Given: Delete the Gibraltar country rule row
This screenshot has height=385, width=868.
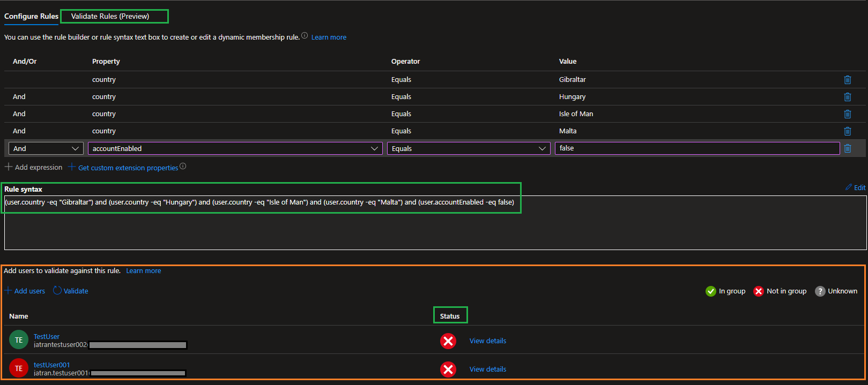Looking at the screenshot, I should coord(848,80).
